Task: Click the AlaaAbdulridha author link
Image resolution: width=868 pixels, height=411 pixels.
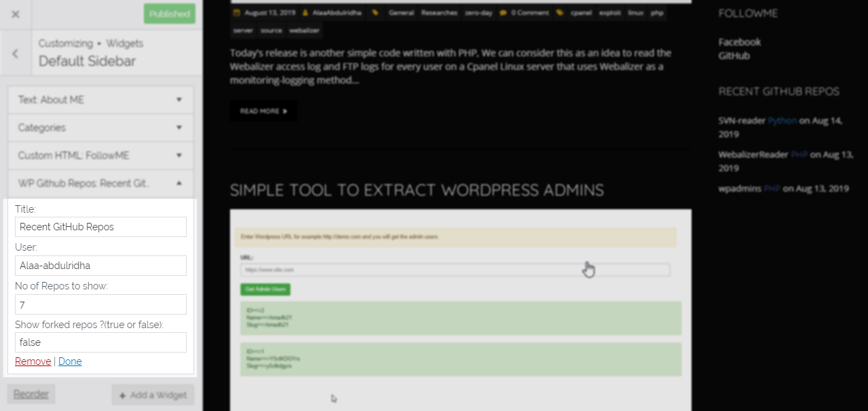Action: 337,13
